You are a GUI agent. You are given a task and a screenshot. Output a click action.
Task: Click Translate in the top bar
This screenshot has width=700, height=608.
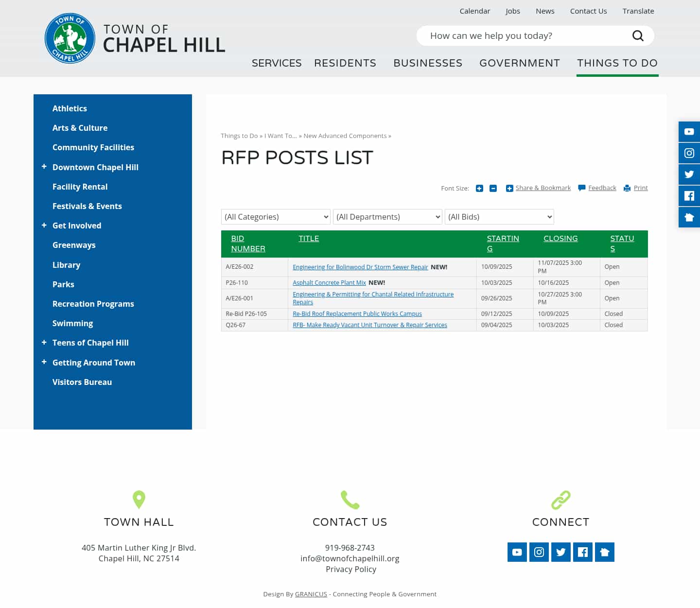(638, 11)
